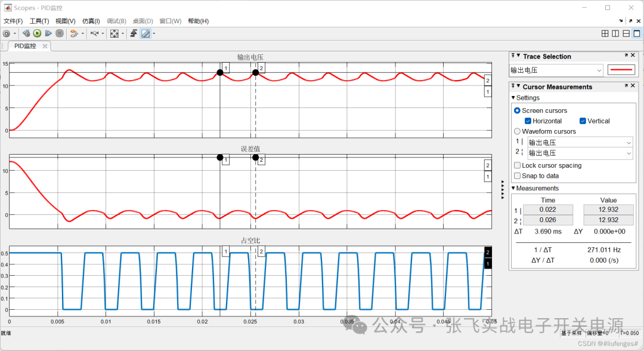This screenshot has width=644, height=351.
Task: Click cursor 2 Value field showing 12.932
Action: [x=608, y=220]
